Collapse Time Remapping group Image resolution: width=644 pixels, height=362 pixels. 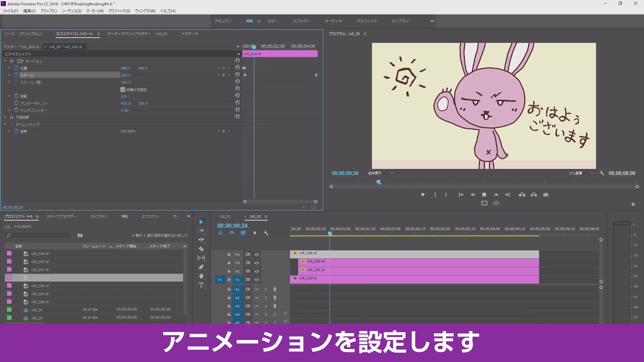click(6, 124)
